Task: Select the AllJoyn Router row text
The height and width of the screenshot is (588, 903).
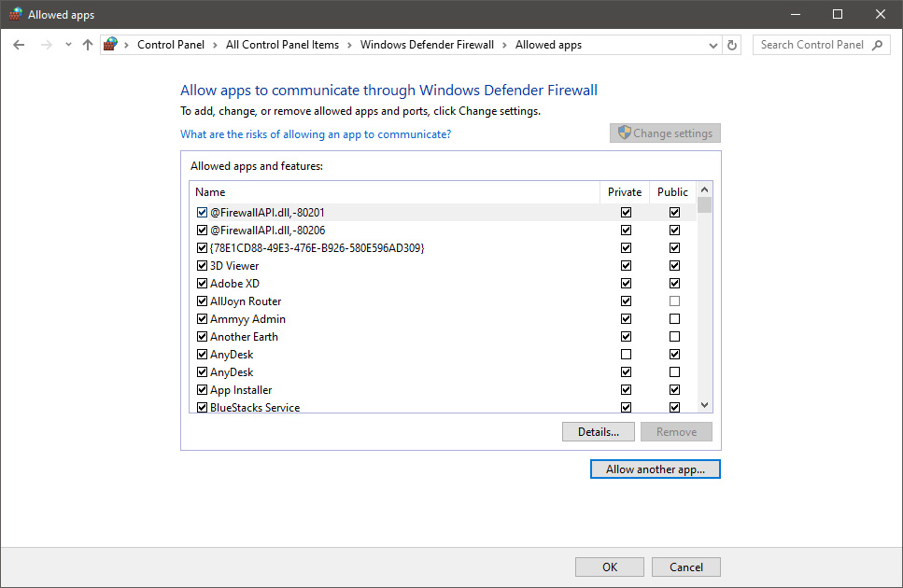Action: (x=246, y=301)
